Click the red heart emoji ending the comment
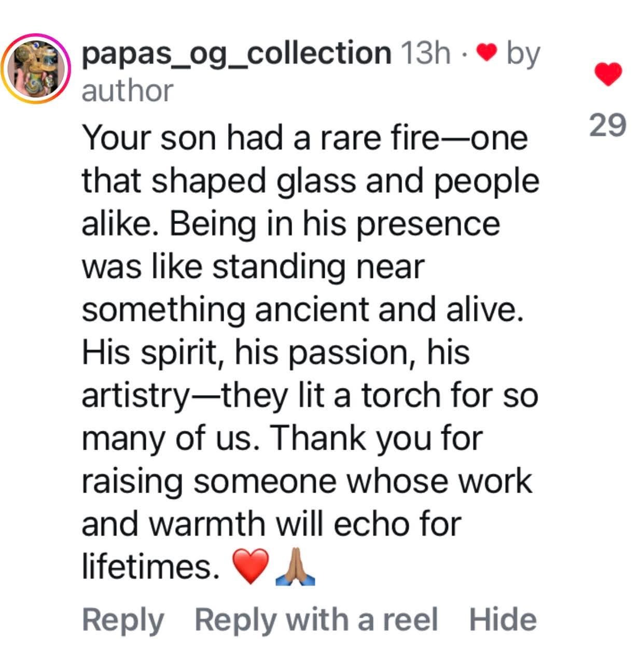 [x=252, y=566]
